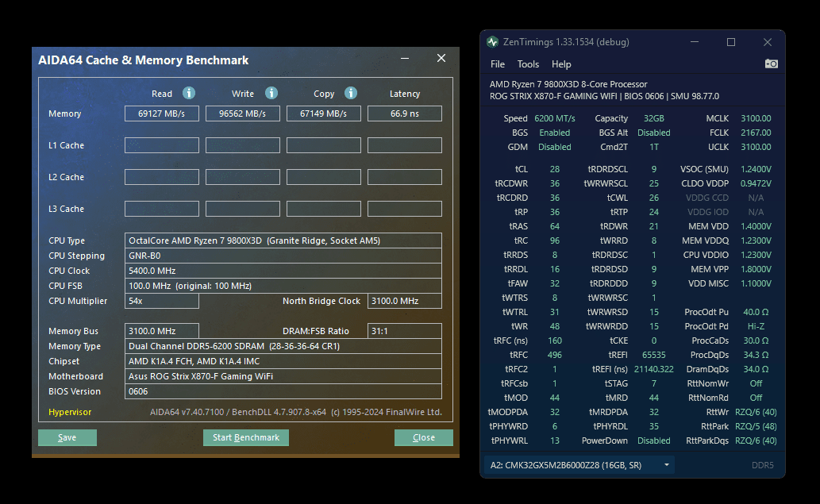Click the RttPark value RZQ/5 (48)
This screenshot has height=504, width=820.
(x=756, y=427)
